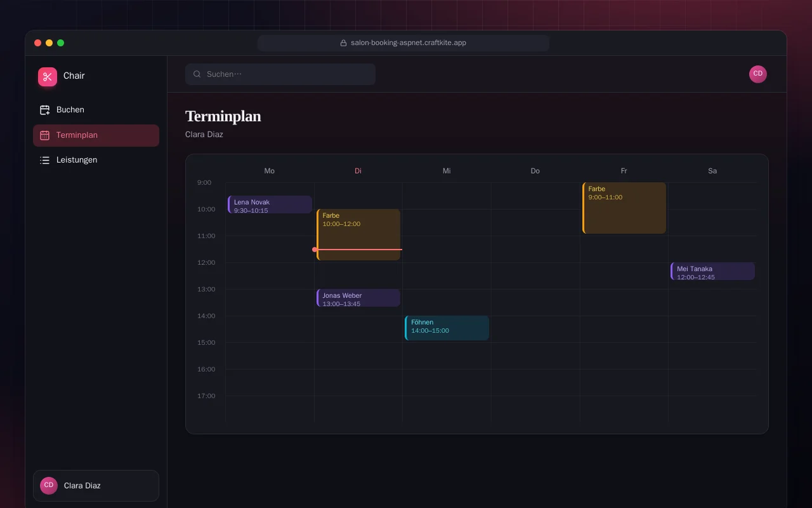Click the current time red marker dot
Image resolution: width=812 pixels, height=508 pixels.
tap(315, 250)
